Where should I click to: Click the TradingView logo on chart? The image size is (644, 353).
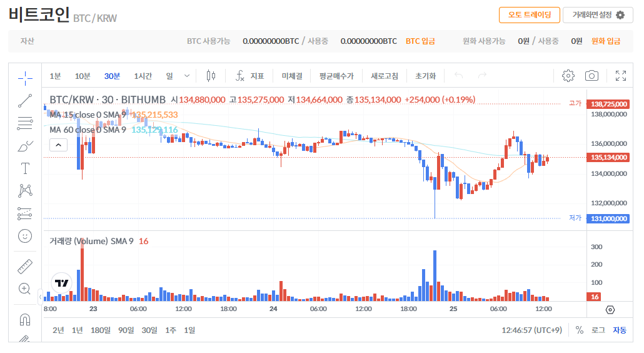click(62, 283)
